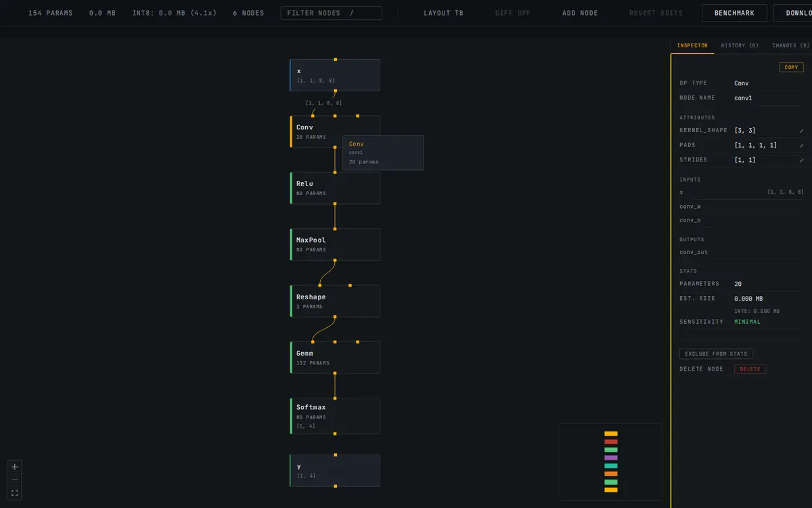Screen dimensions: 812x508
Task: Focus the Filter Nodes input
Action: coord(331,13)
